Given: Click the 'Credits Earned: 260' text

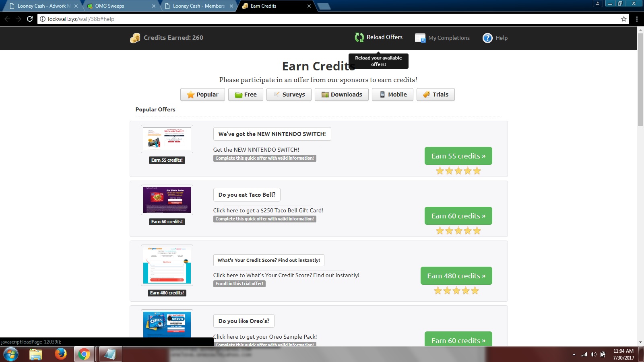Looking at the screenshot, I should coord(173,38).
